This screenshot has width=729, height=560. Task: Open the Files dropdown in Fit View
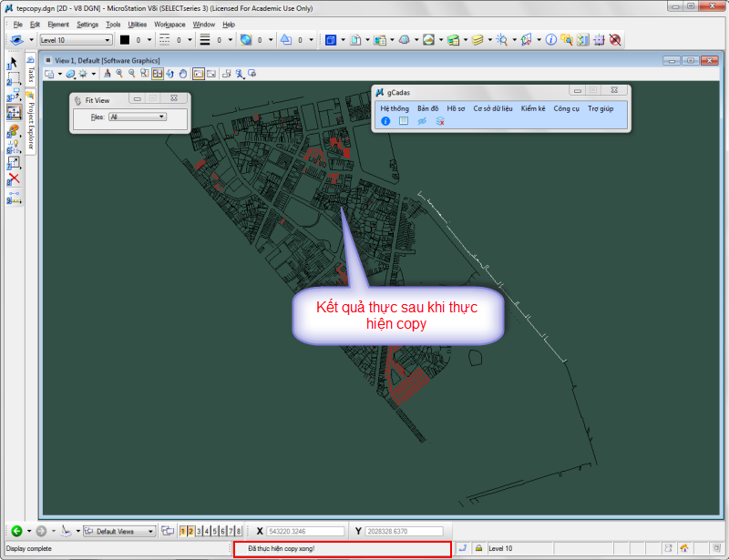tap(137, 117)
